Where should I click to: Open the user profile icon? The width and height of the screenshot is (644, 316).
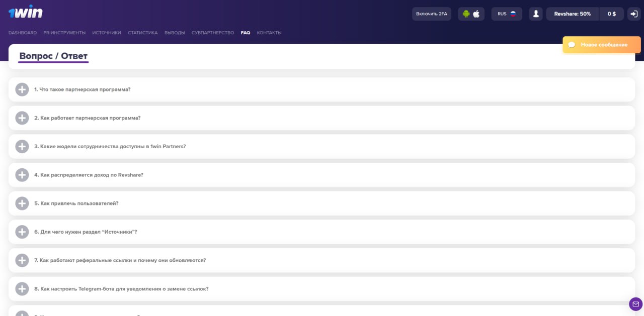(x=536, y=14)
